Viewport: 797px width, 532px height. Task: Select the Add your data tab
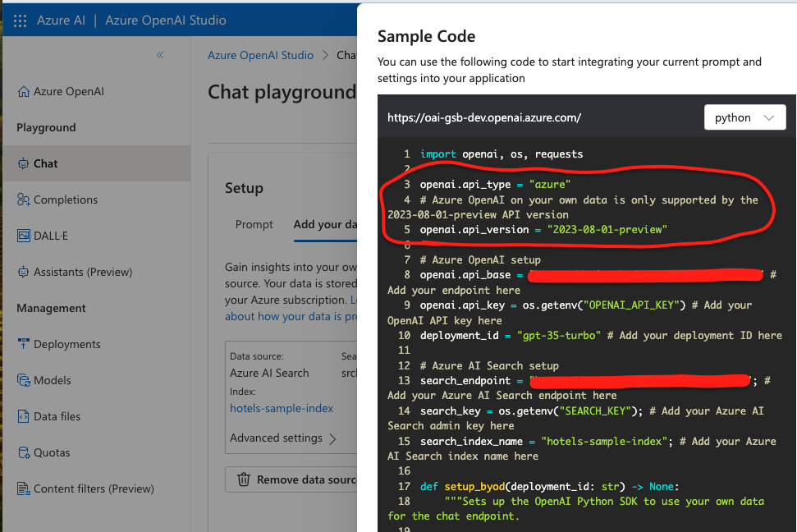click(x=328, y=223)
